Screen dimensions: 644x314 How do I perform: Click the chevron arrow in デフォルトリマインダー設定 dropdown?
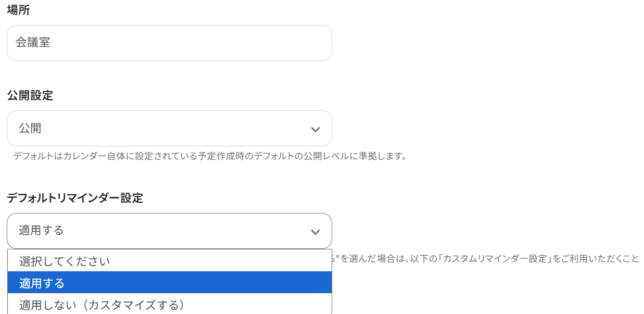(315, 232)
